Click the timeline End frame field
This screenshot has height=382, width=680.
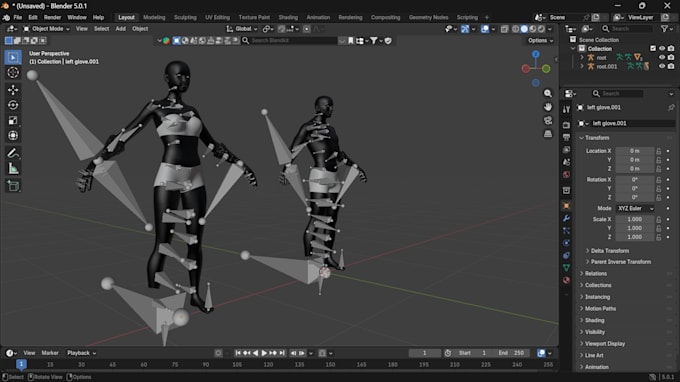(x=512, y=353)
